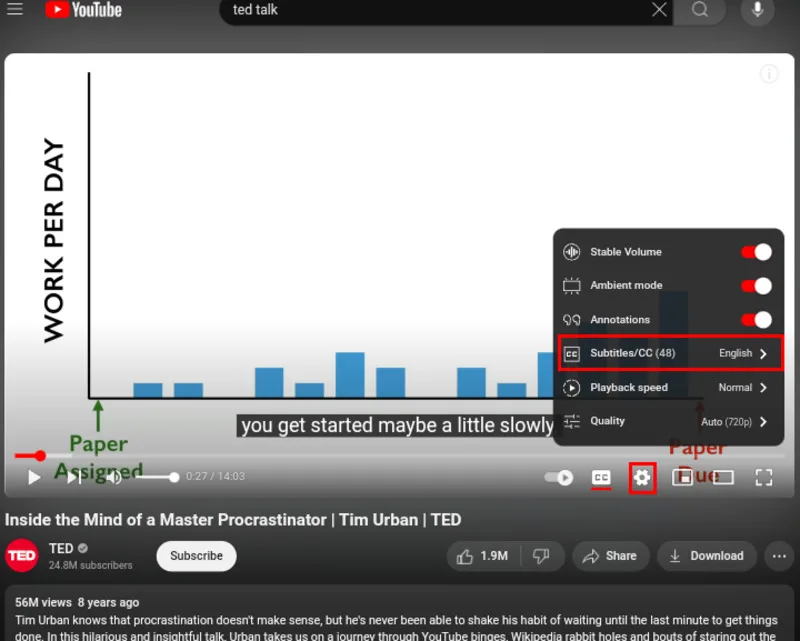
Task: Go to the YouTube home logo
Action: 84,10
